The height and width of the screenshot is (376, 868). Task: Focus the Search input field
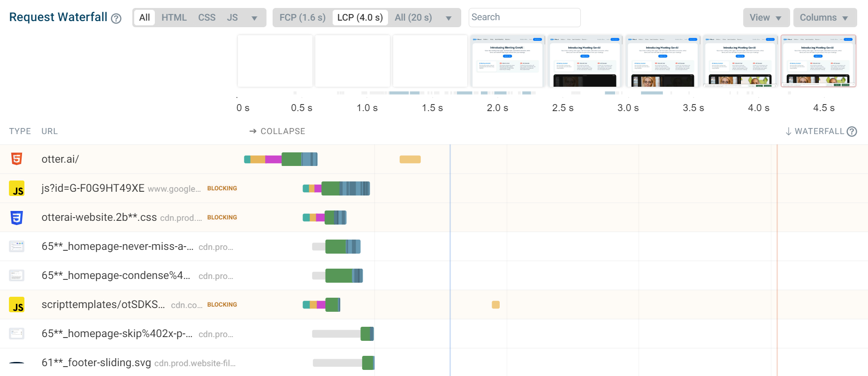[525, 17]
